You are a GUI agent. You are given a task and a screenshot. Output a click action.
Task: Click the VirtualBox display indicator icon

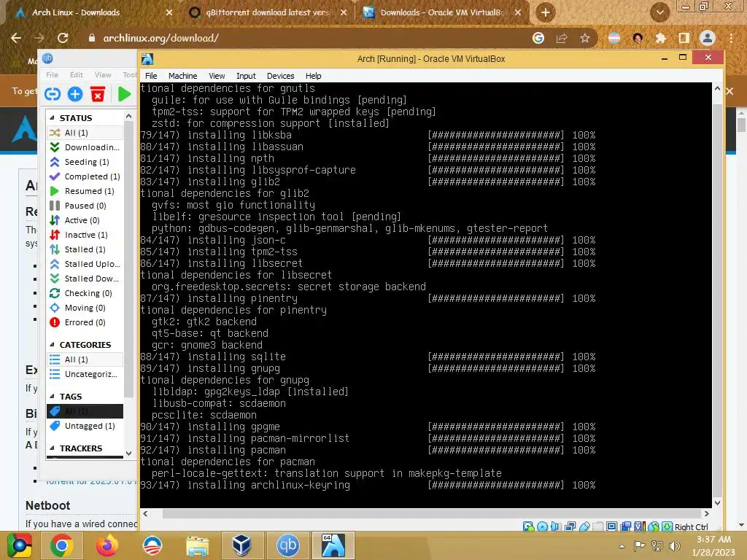click(x=611, y=526)
